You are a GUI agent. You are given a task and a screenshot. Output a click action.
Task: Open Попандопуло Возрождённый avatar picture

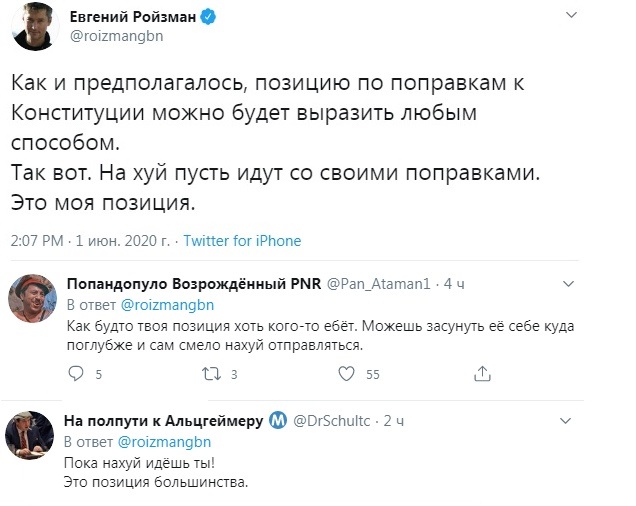32,298
